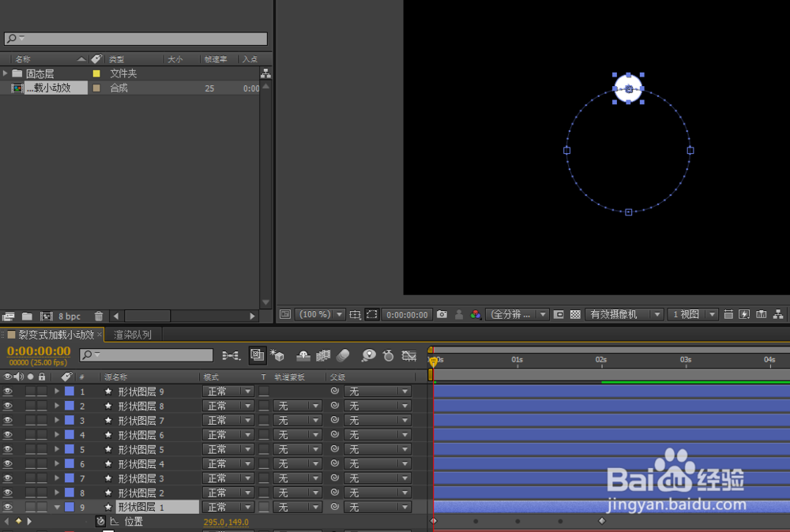Open the magnification 100% dropdown
This screenshot has width=790, height=532.
click(320, 315)
